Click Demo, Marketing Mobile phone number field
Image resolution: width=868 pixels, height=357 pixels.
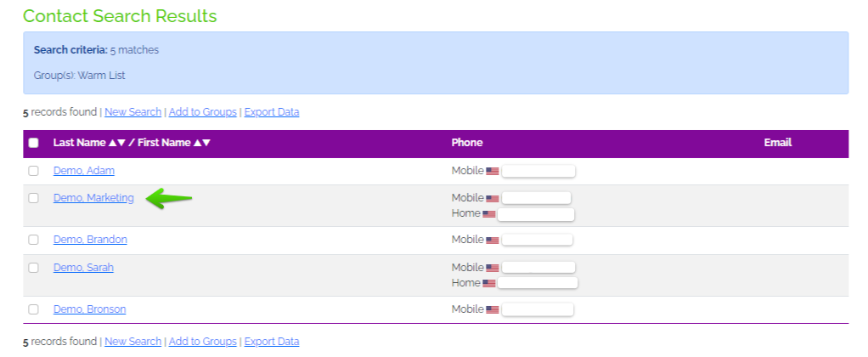[x=537, y=198]
